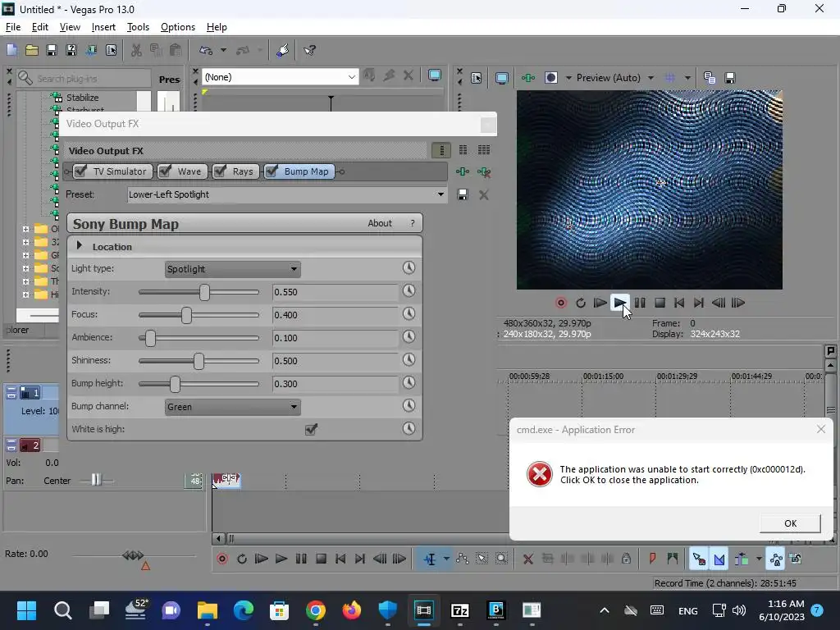The image size is (840, 630).
Task: Save the Bump Map preset with the disk icon
Action: [463, 194]
